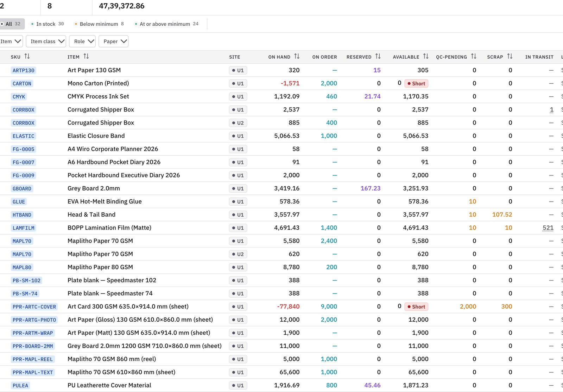This screenshot has height=392, width=563.
Task: Click reserved 167.23 for Grey Board 2.0mm
Action: point(371,188)
